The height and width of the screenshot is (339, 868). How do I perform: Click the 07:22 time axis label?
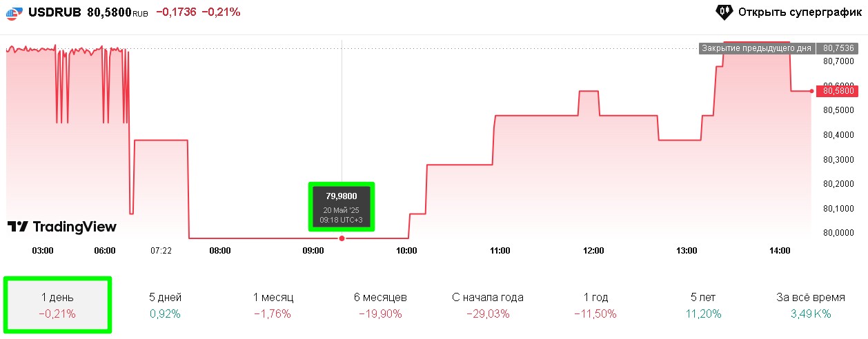[161, 251]
